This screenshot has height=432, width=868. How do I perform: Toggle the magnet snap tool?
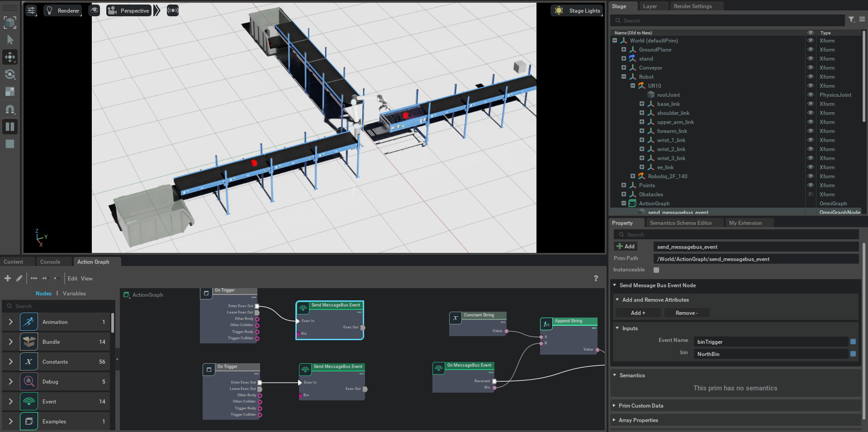(10, 109)
